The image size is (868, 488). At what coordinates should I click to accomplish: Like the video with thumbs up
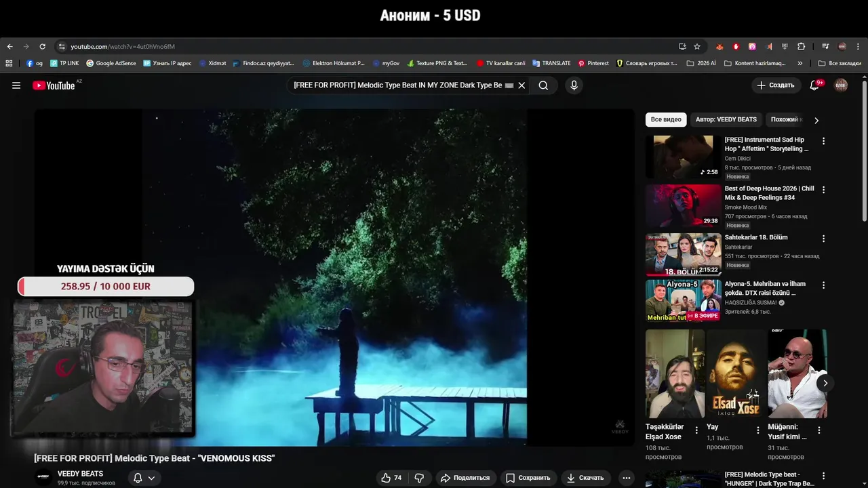tap(391, 478)
